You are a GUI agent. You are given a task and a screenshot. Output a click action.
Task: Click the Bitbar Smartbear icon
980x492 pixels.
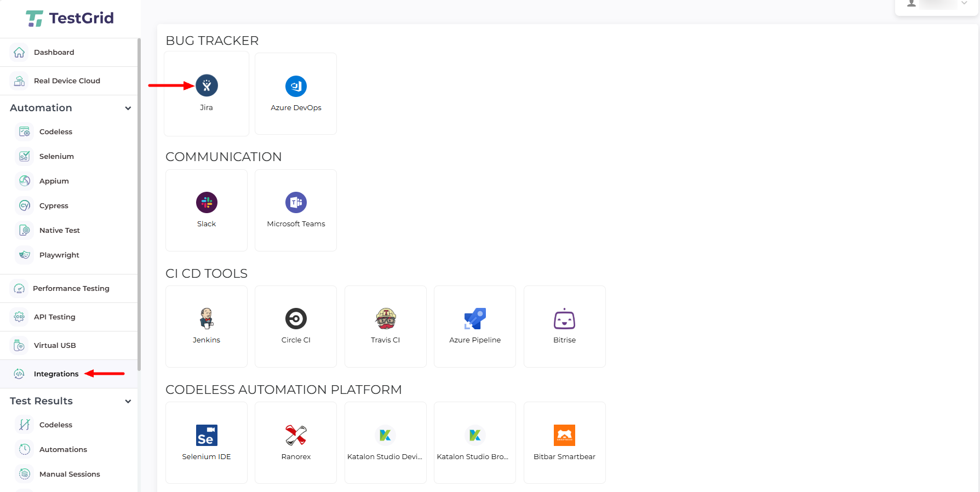point(564,436)
